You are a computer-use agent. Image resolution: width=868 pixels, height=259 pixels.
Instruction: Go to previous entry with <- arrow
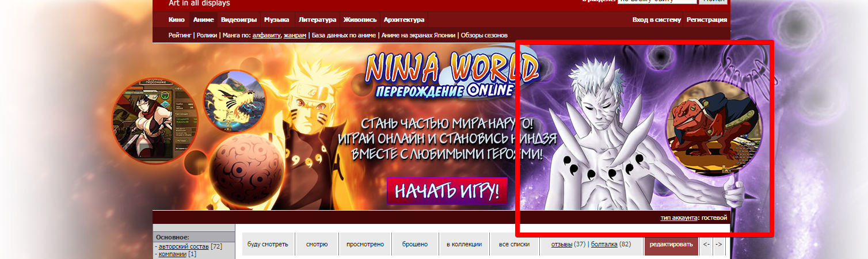point(706,244)
